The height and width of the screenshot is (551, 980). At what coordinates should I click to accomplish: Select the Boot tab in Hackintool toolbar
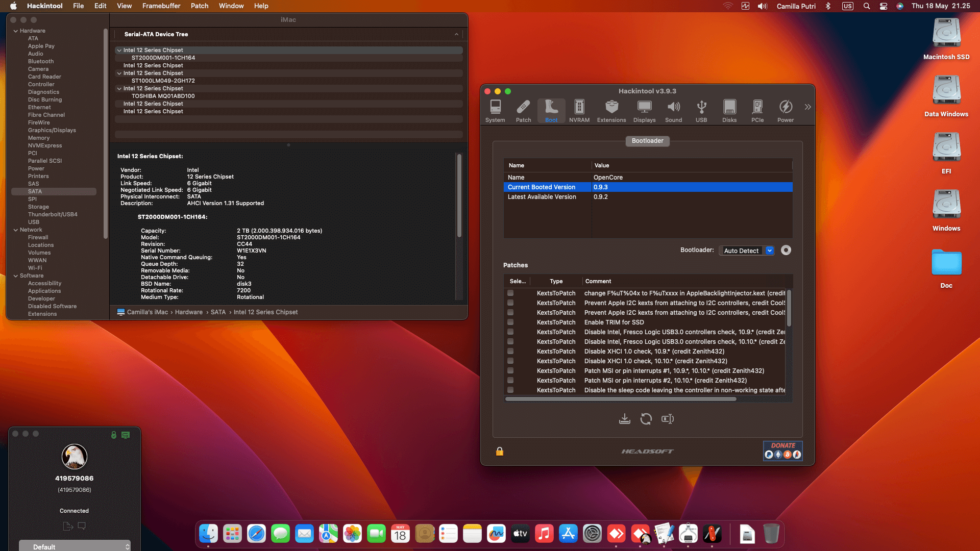click(551, 111)
